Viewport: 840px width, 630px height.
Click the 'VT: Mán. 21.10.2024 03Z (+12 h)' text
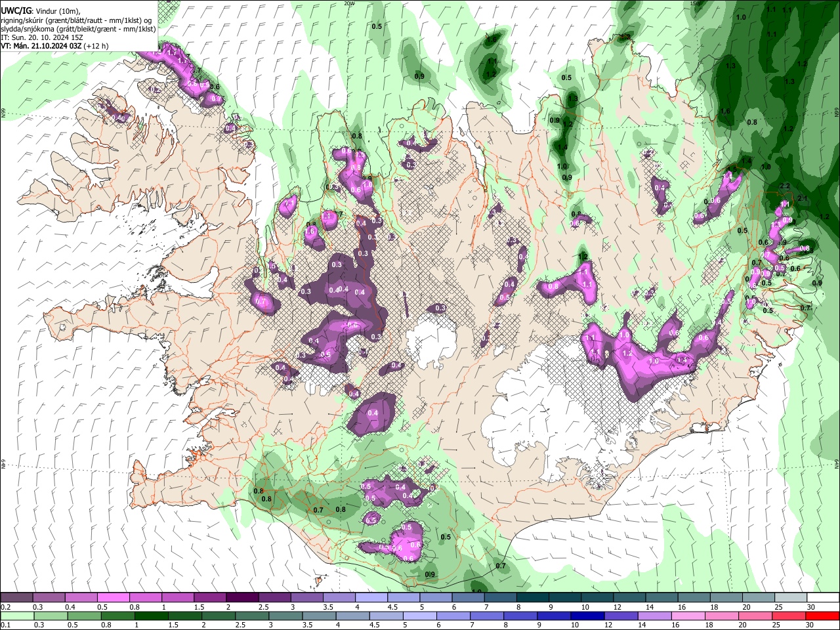[54, 46]
